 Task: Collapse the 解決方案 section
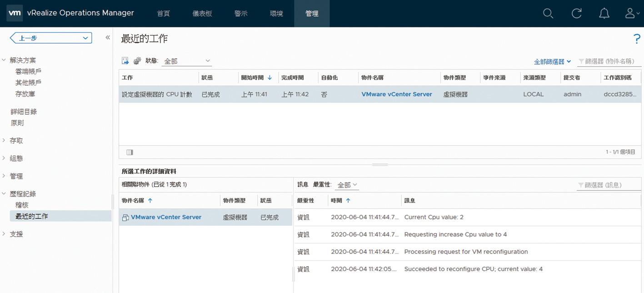click(4, 60)
